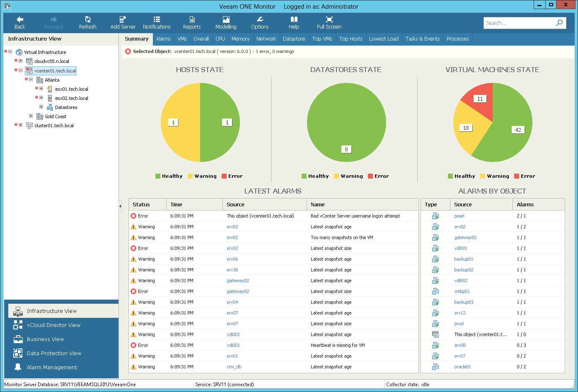Click vmbp01 object link
The width and height of the screenshot is (578, 392).
pyautogui.click(x=462, y=291)
